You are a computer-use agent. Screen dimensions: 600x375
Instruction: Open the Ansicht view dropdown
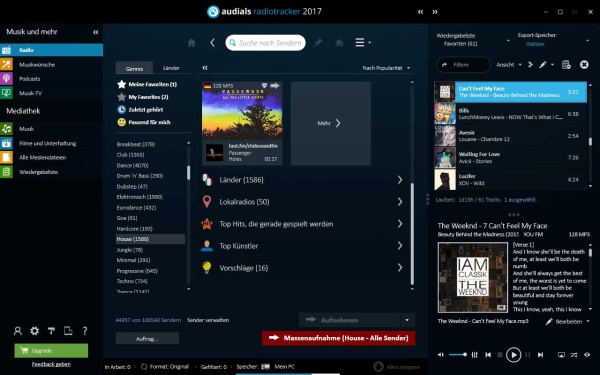509,65
